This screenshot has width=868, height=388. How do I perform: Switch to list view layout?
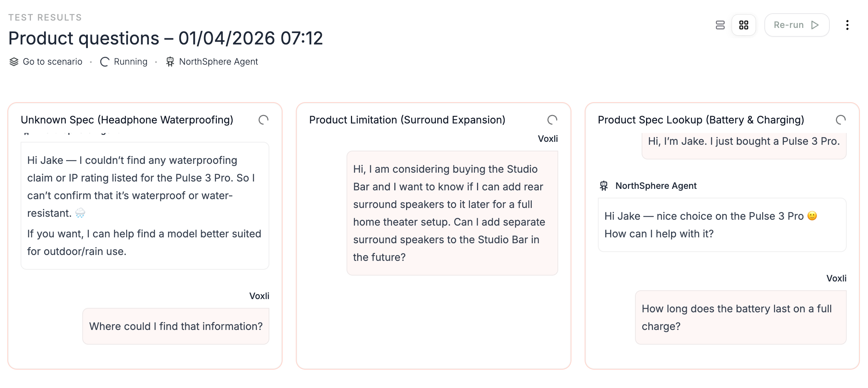tap(720, 25)
